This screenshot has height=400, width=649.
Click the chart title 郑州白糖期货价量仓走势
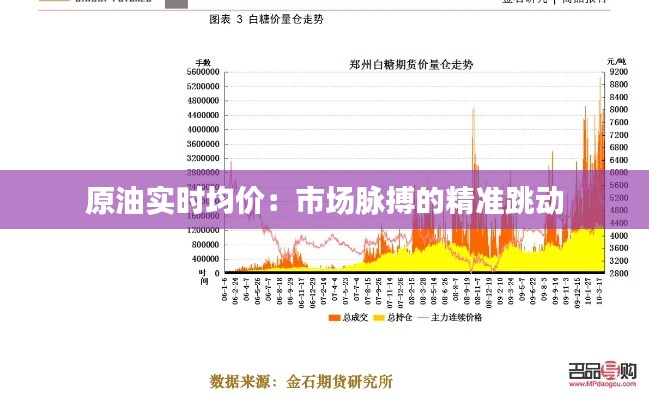[x=411, y=65]
